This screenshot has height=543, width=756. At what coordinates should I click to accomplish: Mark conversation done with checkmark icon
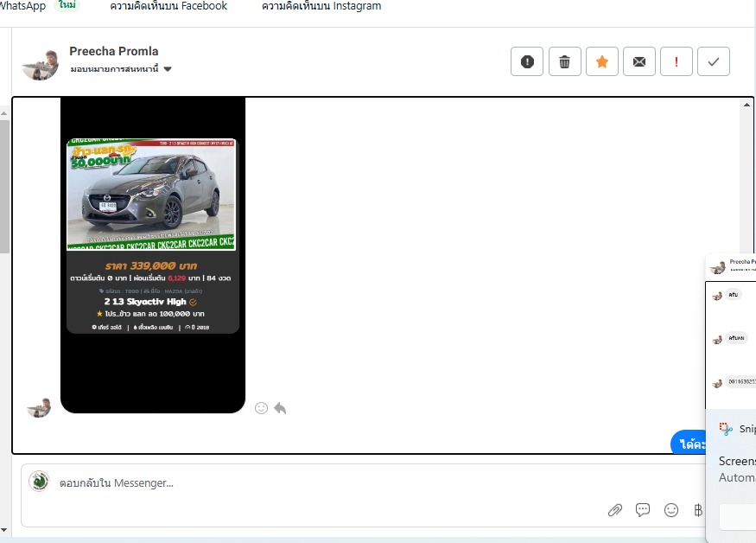click(714, 62)
